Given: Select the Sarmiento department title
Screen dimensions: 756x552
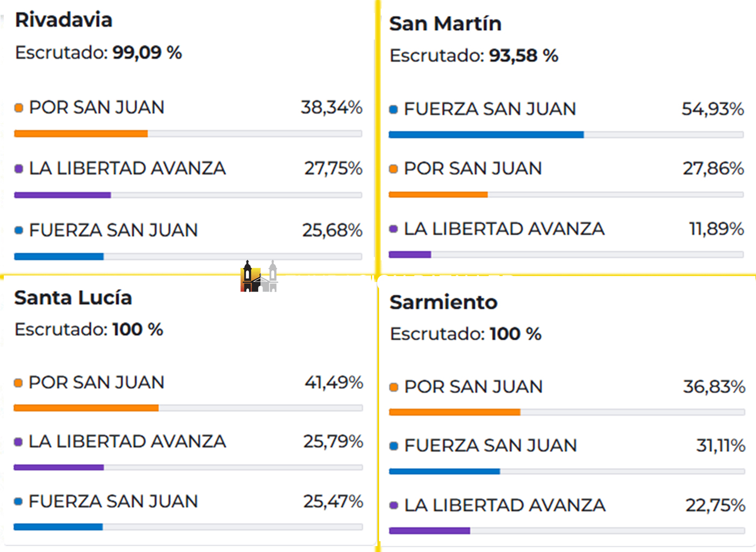Looking at the screenshot, I should click(443, 302).
